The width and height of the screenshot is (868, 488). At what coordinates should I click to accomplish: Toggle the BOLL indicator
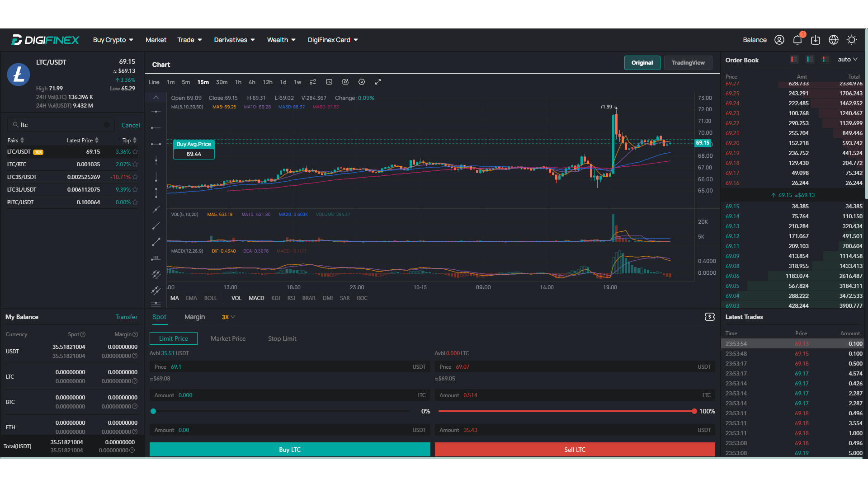pos(211,298)
